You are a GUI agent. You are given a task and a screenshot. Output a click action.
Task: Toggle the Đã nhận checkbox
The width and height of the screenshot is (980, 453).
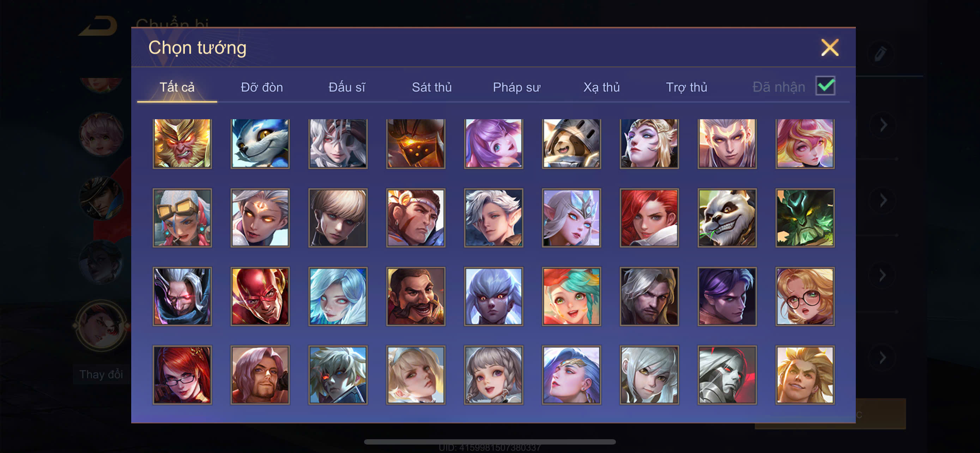[x=825, y=86]
